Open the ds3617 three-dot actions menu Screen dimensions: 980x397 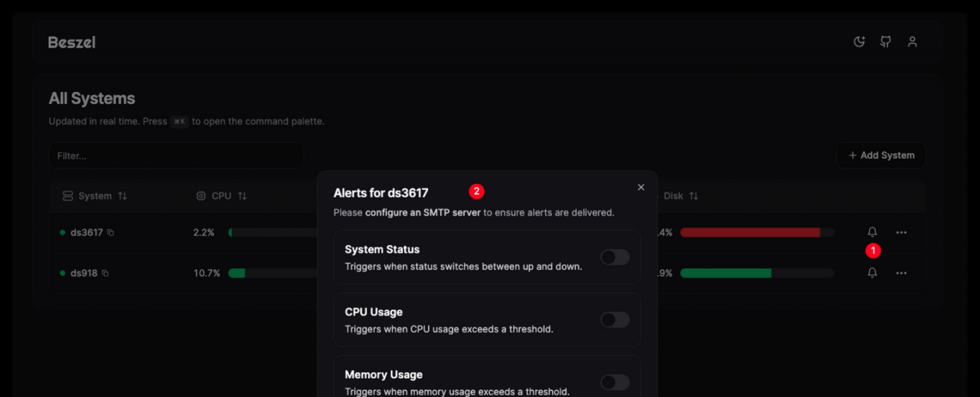point(901,232)
